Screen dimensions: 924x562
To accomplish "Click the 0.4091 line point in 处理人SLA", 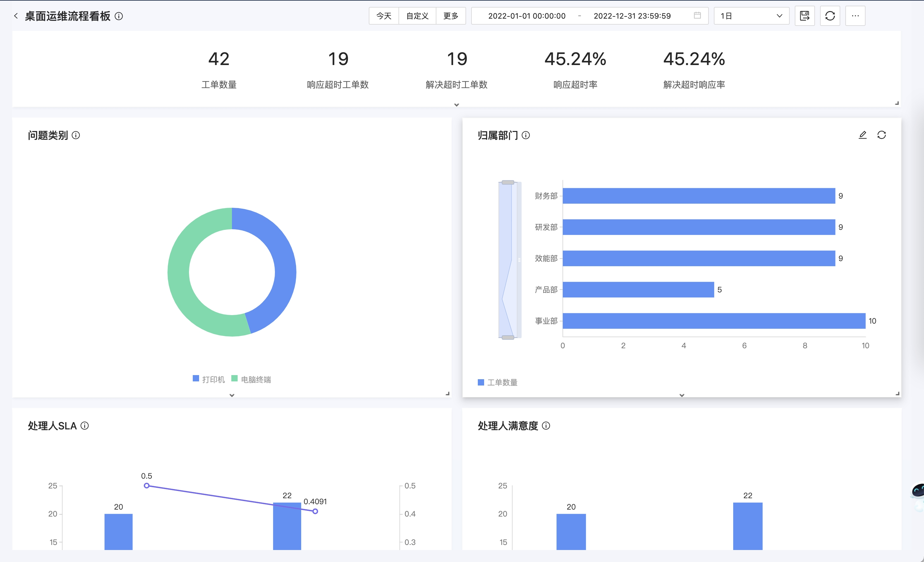I will 315,511.
